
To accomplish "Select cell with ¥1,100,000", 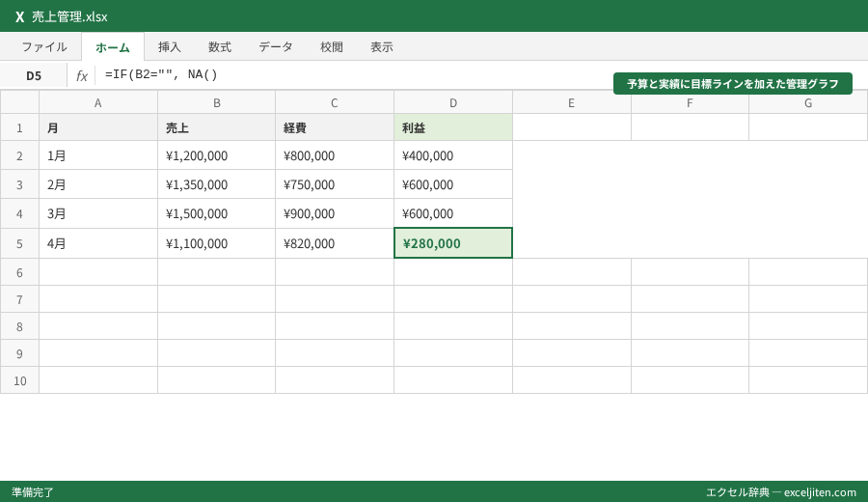I will tap(216, 243).
